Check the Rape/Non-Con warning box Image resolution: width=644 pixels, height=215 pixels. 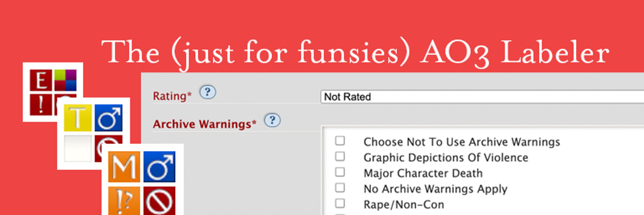coord(340,203)
